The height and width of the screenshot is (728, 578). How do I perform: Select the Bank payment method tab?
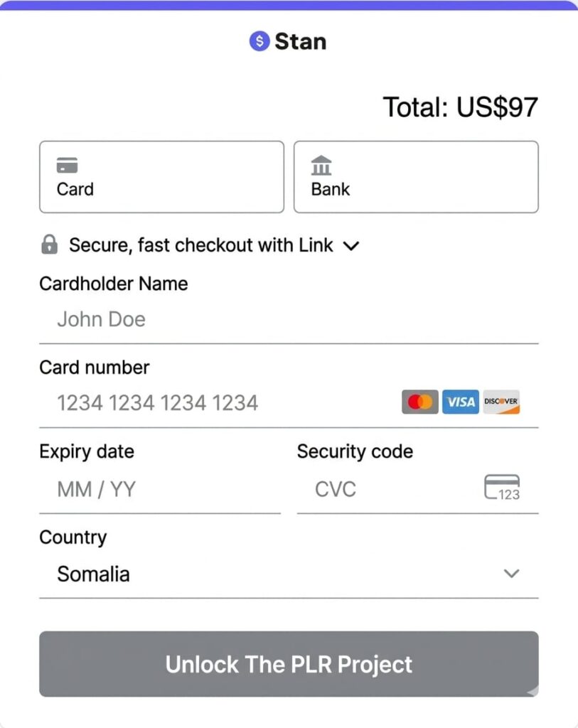tap(416, 177)
